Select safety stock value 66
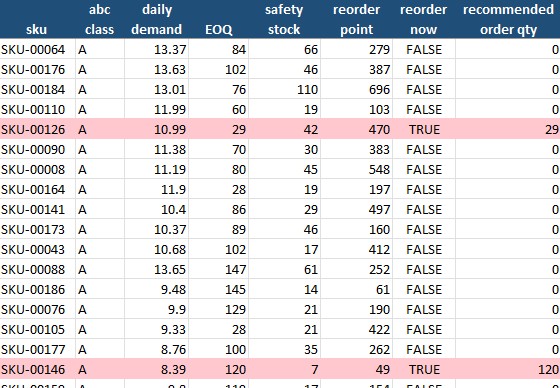This screenshot has width=560, height=388. [284, 49]
